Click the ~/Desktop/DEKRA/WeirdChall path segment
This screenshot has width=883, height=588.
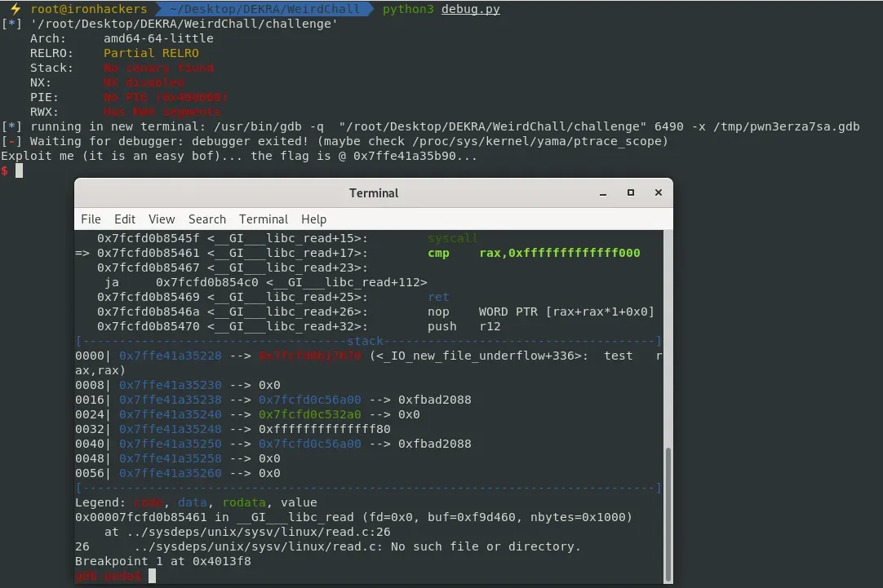pos(268,9)
